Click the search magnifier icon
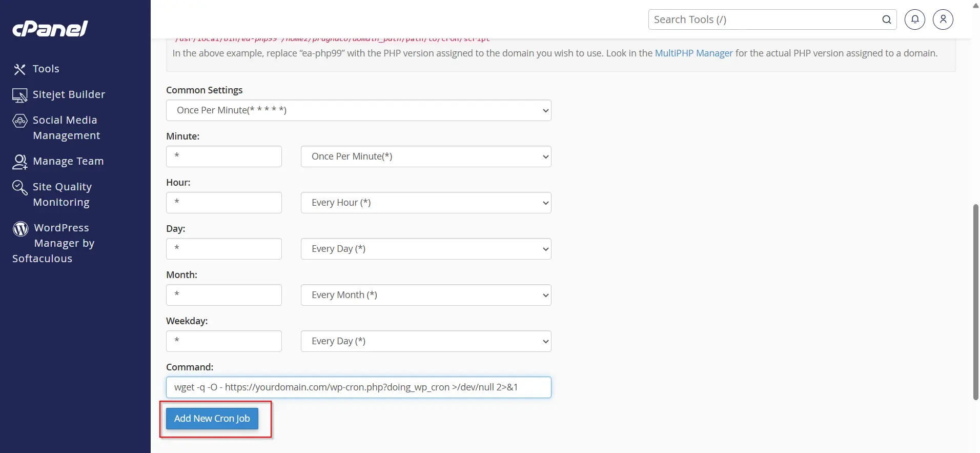980x453 pixels. click(x=886, y=19)
